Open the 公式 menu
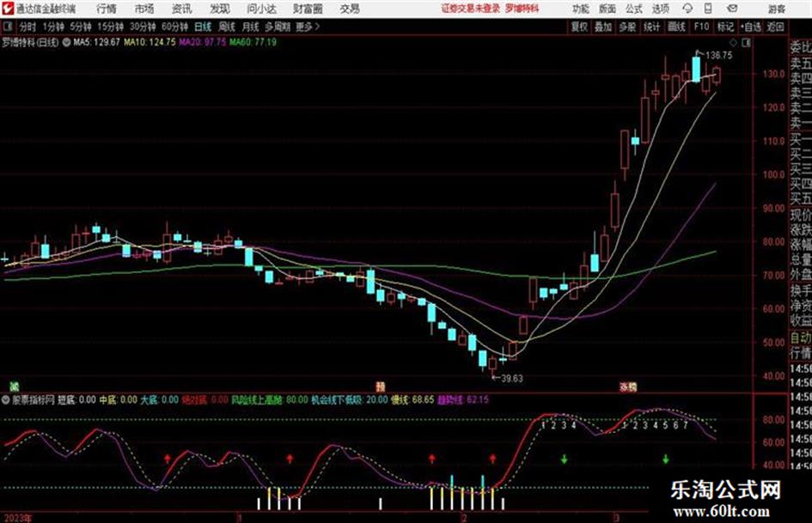812x523 pixels. pos(634,9)
